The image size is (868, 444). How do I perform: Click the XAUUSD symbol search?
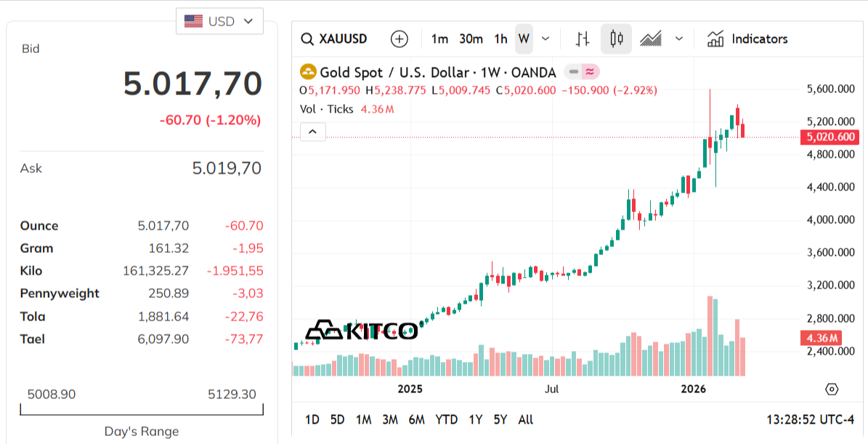pos(335,39)
